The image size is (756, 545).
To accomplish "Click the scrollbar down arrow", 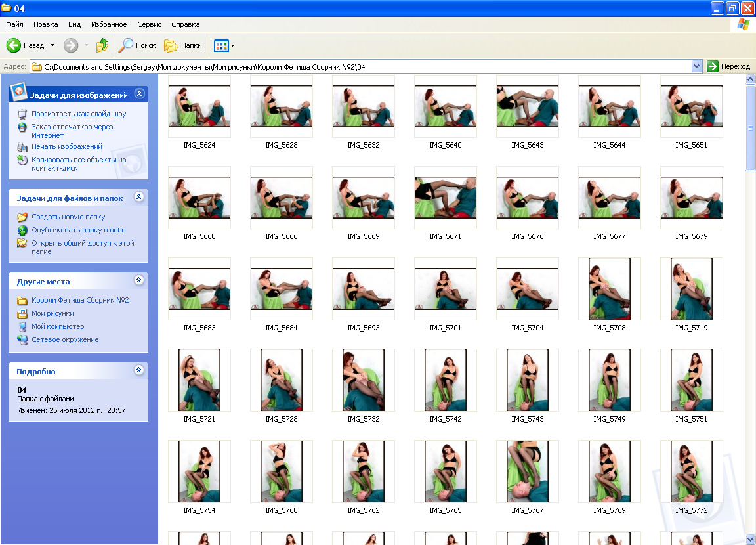I will 750,539.
